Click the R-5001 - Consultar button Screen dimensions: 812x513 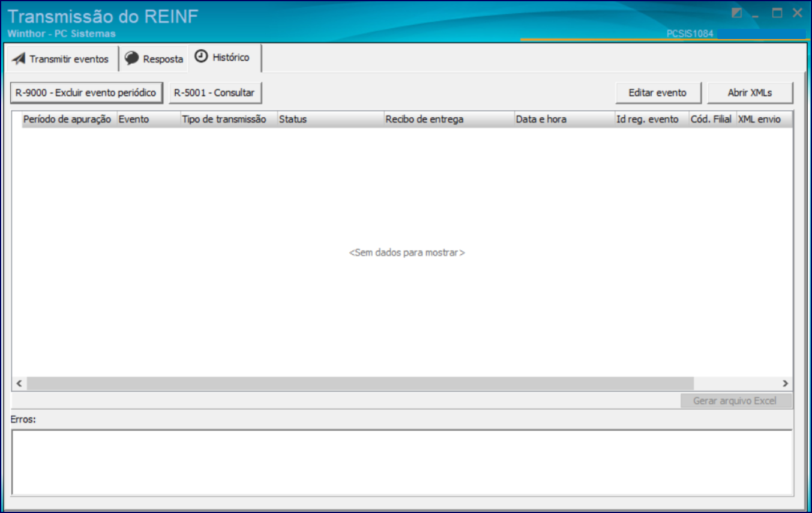215,93
